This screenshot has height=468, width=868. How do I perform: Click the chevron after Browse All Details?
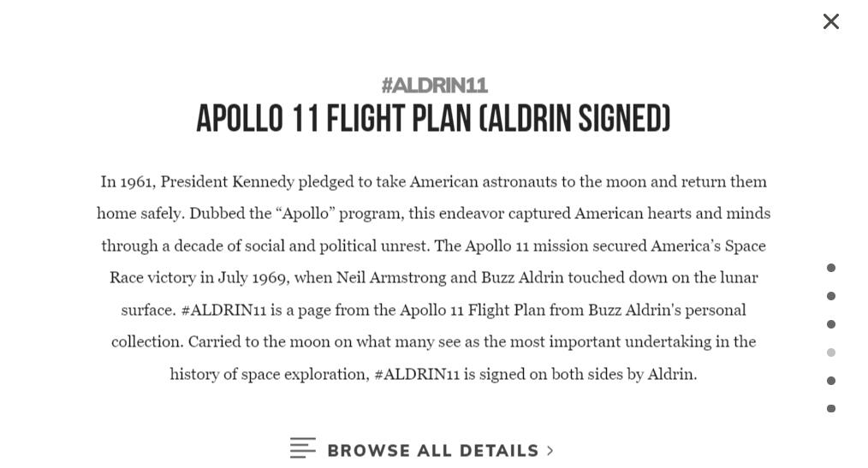[550, 451]
